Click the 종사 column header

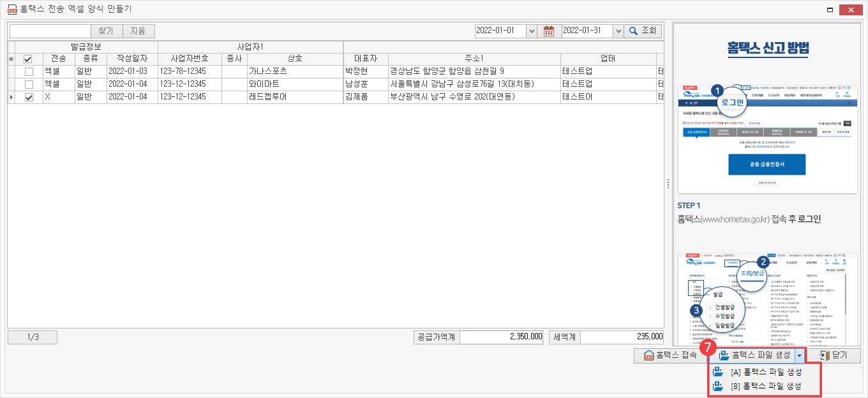tap(234, 59)
